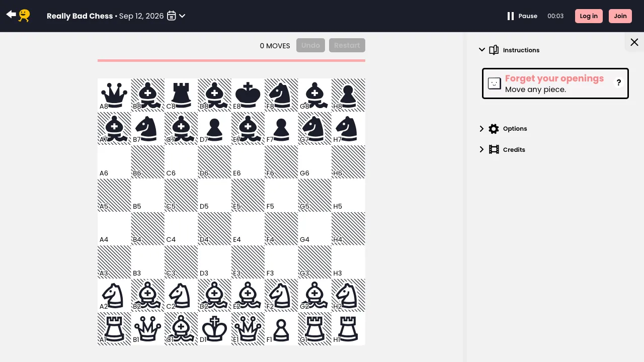Click the empty D5 square
The width and height of the screenshot is (644, 362).
[x=214, y=195]
